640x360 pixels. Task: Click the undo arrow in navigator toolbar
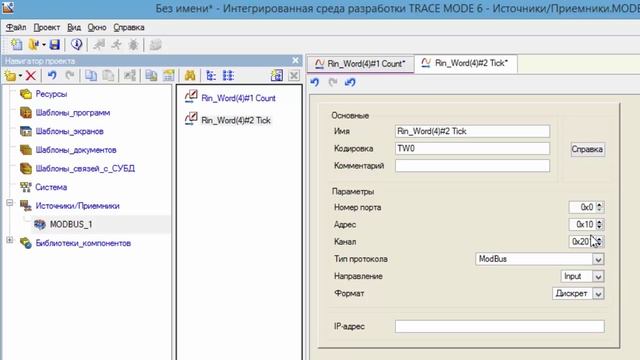pos(52,76)
